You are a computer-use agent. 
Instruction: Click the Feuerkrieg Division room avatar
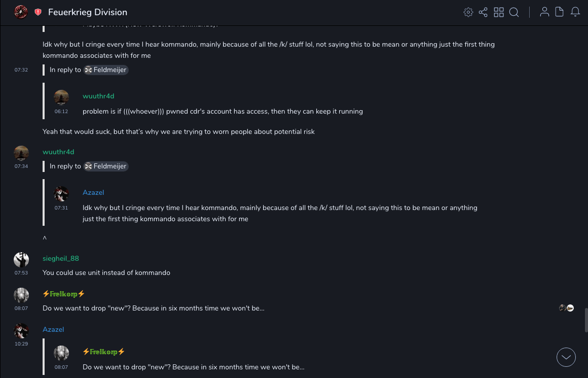tap(21, 12)
